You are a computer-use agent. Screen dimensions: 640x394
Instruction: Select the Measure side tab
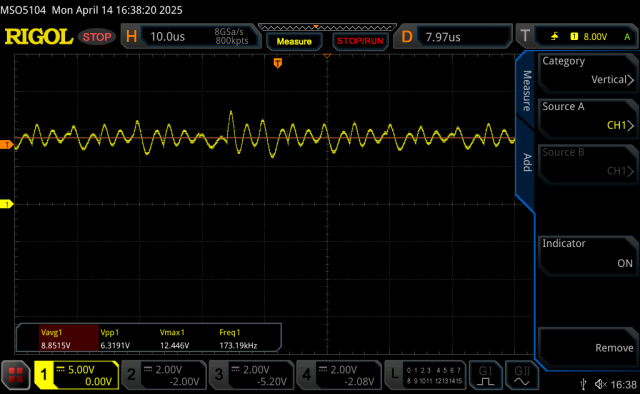tap(527, 91)
